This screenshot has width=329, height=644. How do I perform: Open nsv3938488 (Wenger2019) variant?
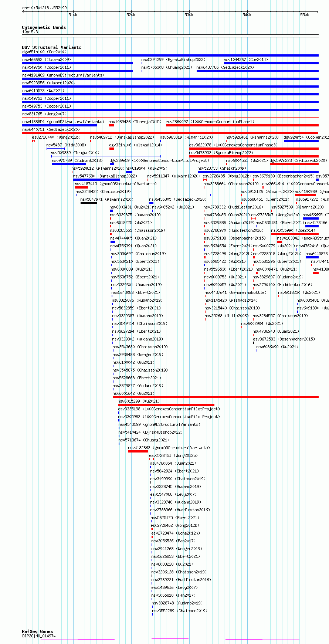point(138,355)
